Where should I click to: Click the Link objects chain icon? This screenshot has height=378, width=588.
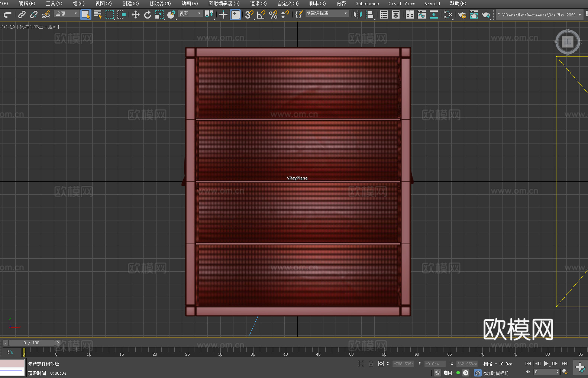[22, 14]
